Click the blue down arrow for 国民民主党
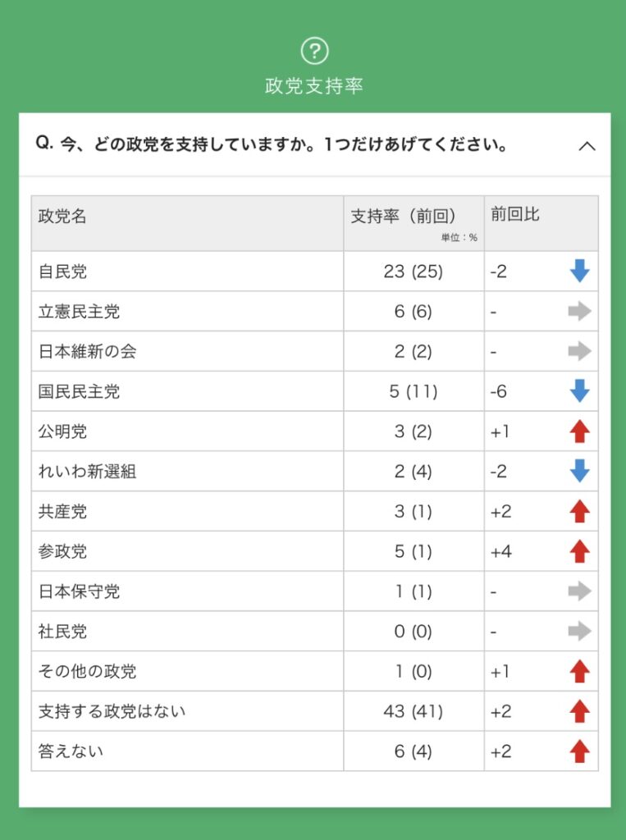The image size is (626, 840). (580, 391)
